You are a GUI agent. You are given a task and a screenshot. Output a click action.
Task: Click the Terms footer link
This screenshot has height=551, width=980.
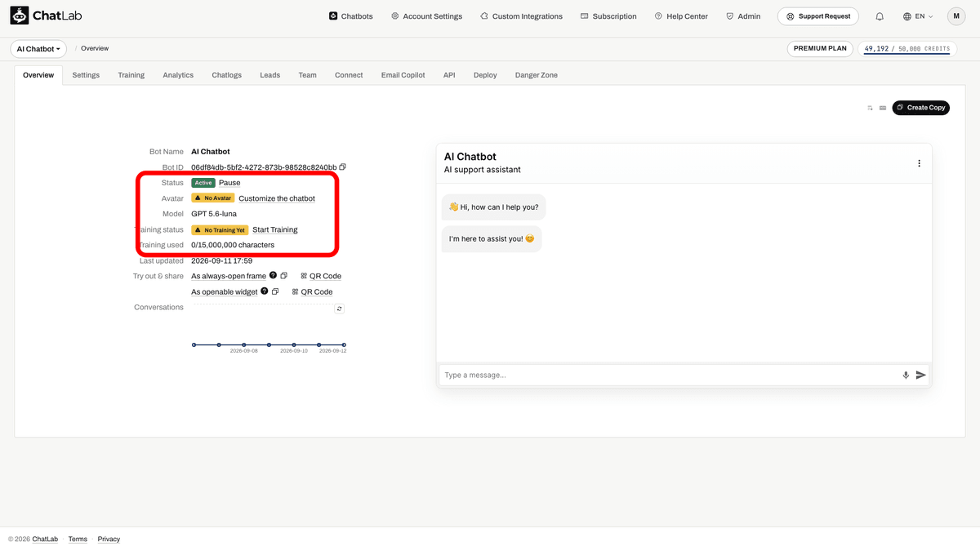78,540
